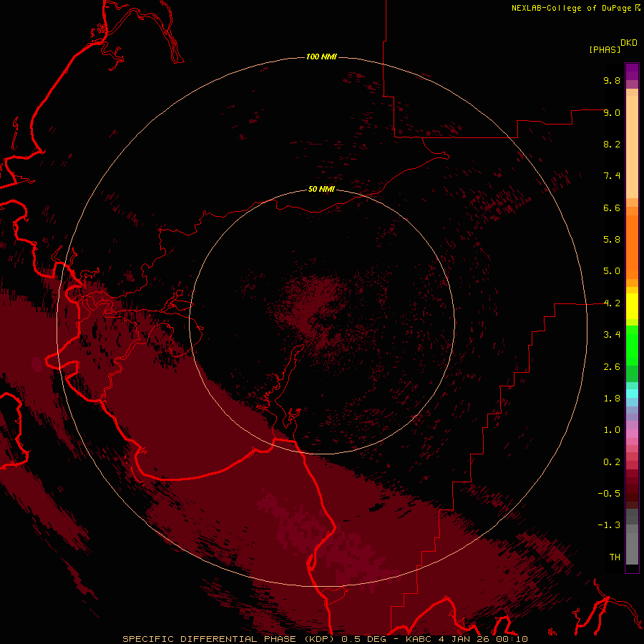644x644 pixels.
Task: Click the [PHAS] legend label
Action: [x=605, y=49]
